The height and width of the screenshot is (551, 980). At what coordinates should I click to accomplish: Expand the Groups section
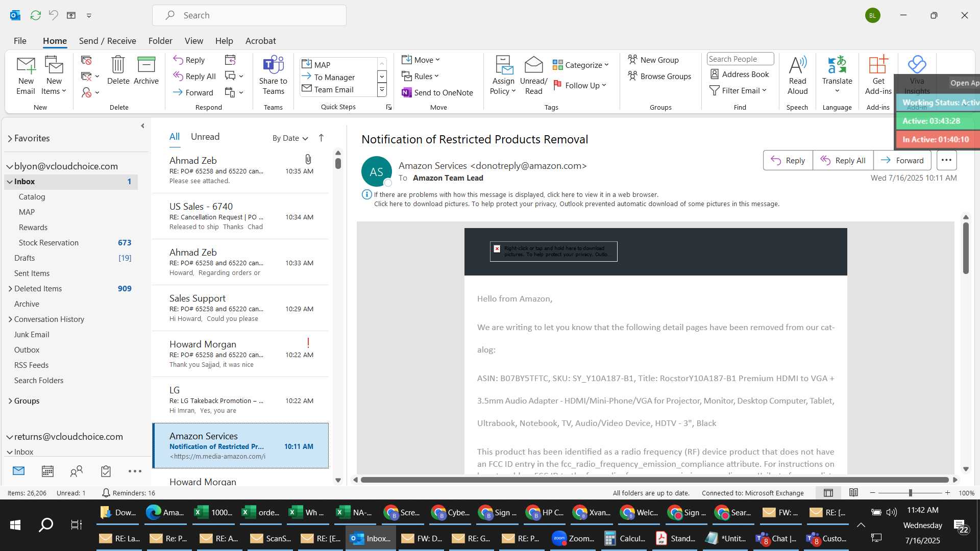click(x=10, y=401)
